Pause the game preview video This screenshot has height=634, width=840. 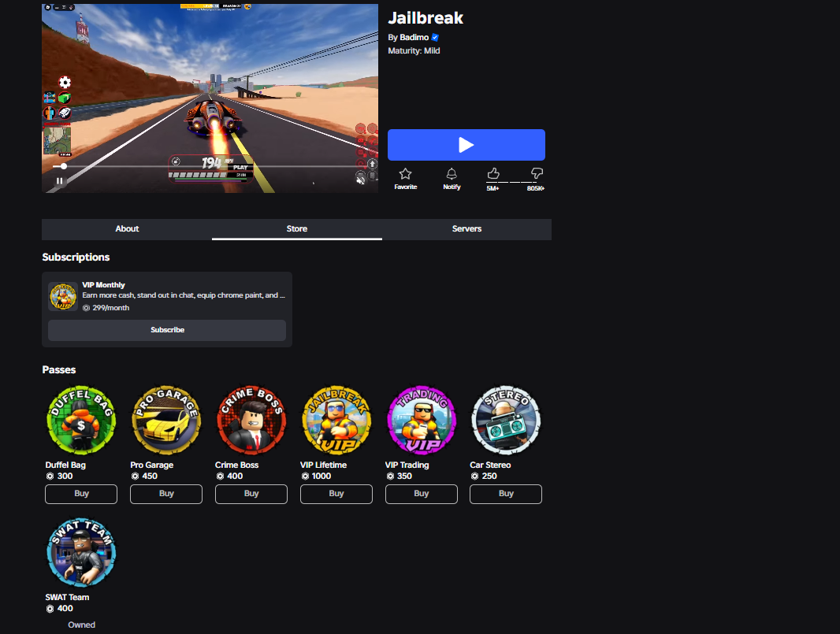click(59, 181)
